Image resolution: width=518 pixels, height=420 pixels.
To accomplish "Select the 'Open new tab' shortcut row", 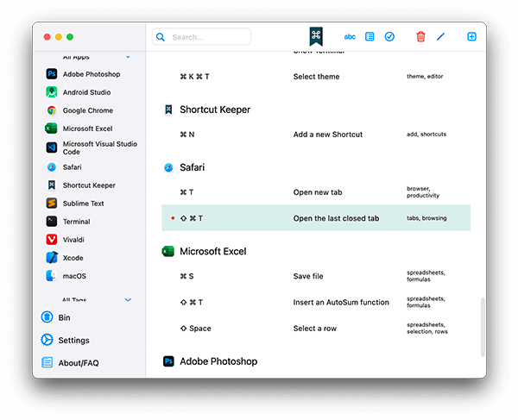I will (x=316, y=192).
